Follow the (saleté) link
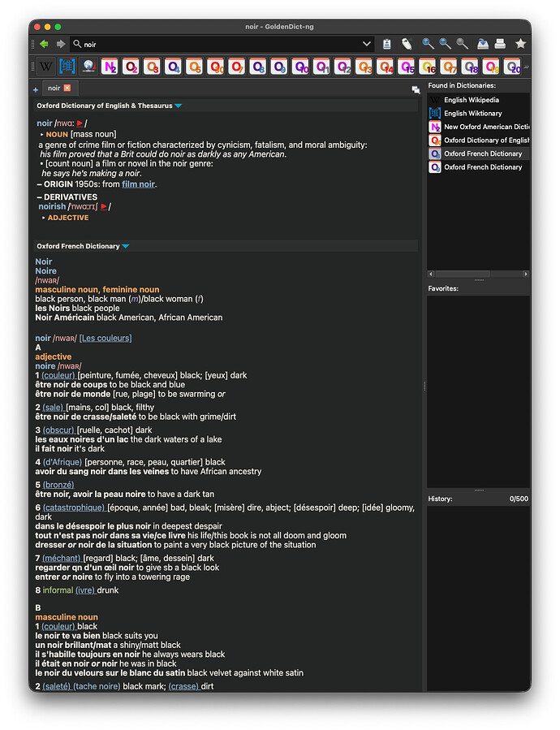560x730 pixels. (57, 686)
